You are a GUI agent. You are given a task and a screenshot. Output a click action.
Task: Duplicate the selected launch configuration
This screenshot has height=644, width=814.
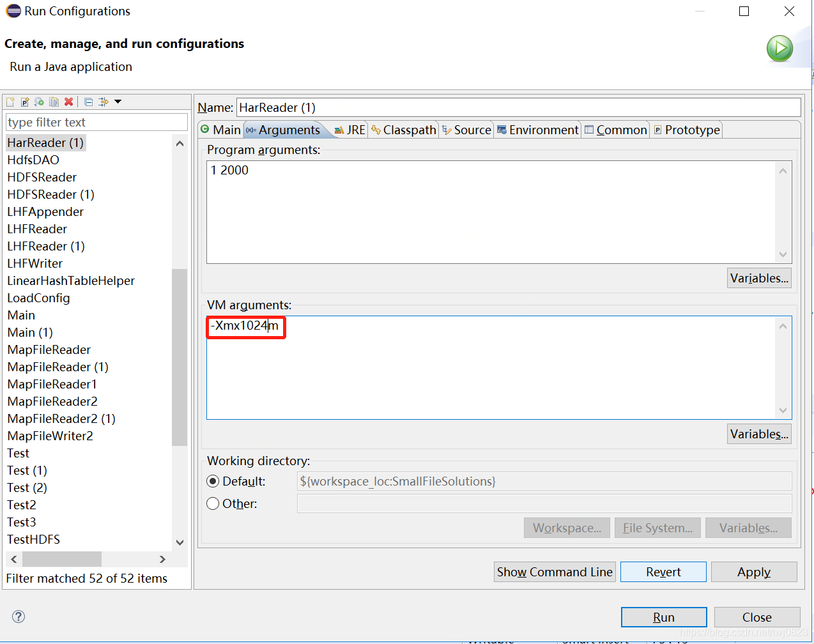[54, 102]
